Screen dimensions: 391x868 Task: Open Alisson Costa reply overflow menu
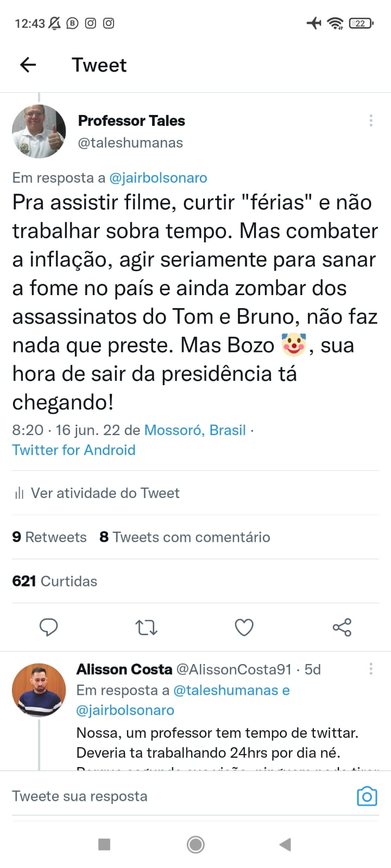point(371,669)
